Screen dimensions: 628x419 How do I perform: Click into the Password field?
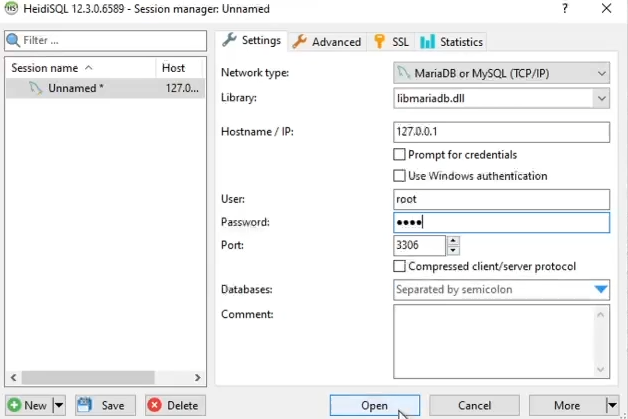(501, 222)
